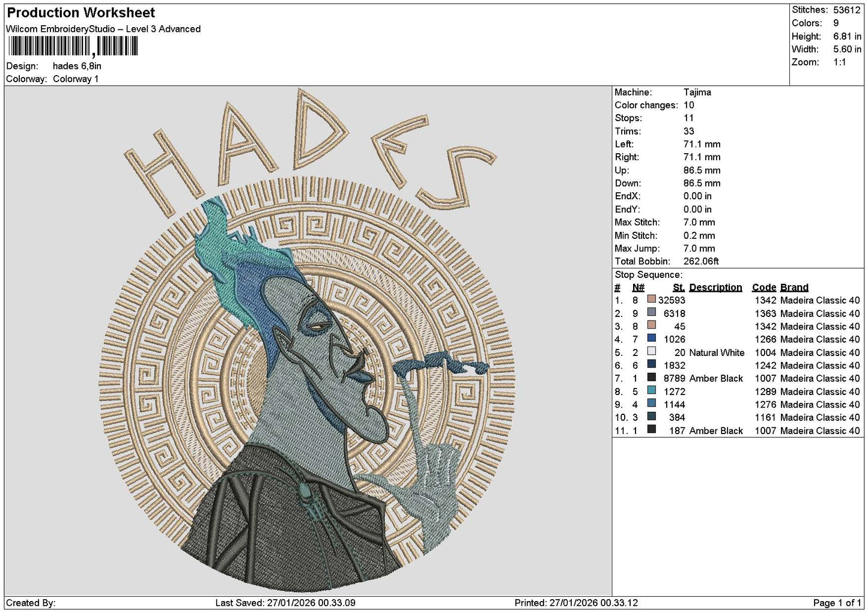Click the 'N#' column header

point(638,288)
